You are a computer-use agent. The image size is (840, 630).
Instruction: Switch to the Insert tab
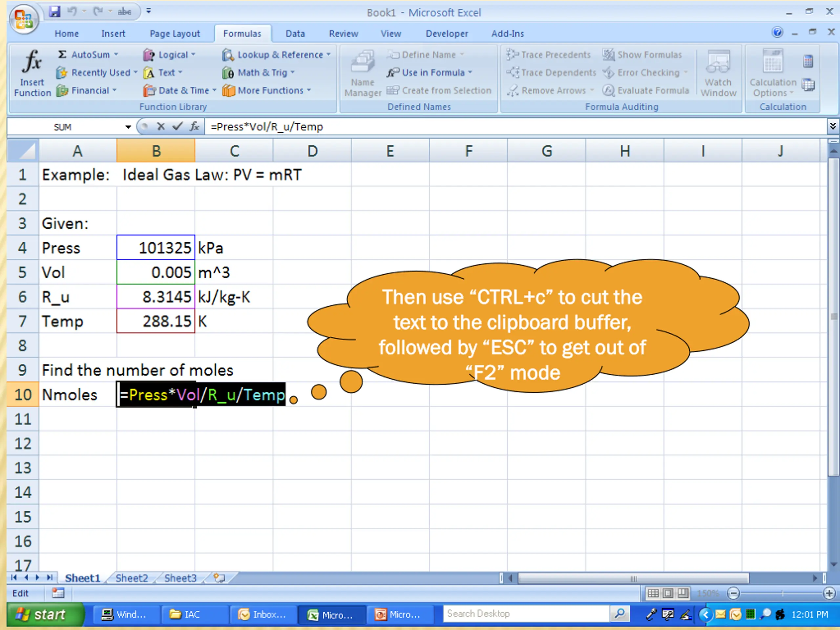tap(113, 33)
